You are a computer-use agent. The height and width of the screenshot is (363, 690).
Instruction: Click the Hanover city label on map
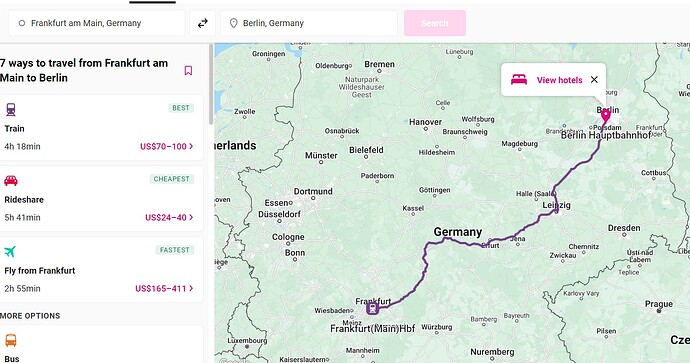[x=425, y=122]
